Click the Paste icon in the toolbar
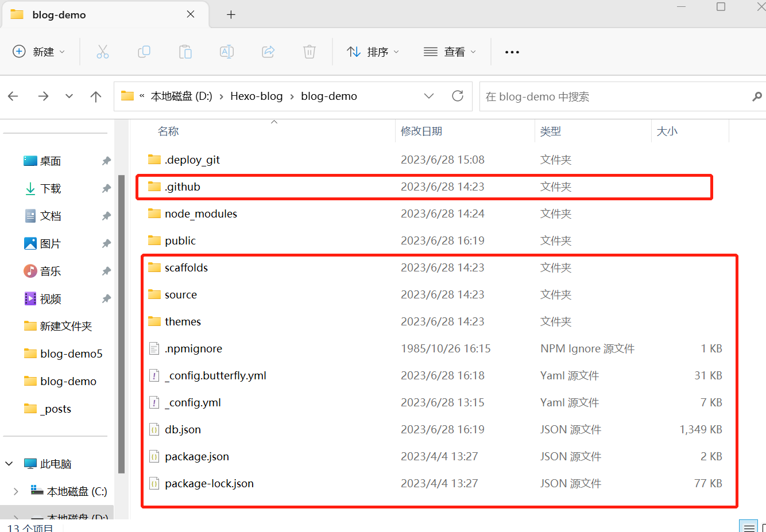 (x=185, y=52)
